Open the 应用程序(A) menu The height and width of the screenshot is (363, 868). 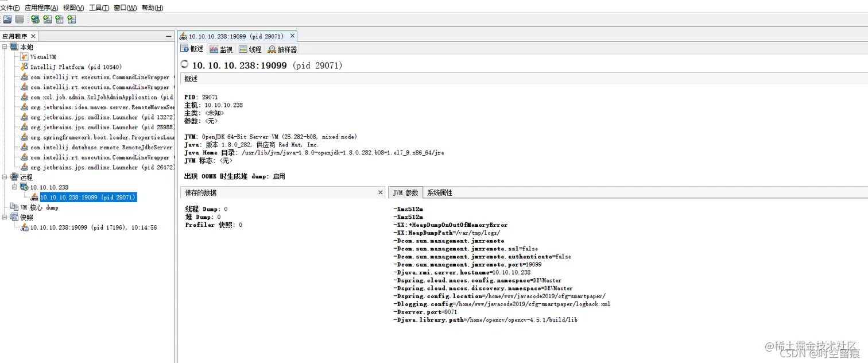coord(41,8)
